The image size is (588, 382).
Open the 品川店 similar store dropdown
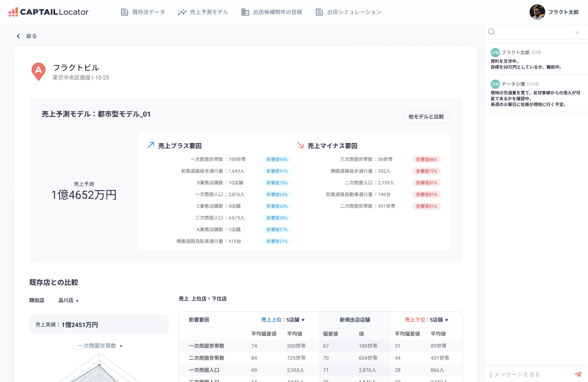pyautogui.click(x=69, y=300)
